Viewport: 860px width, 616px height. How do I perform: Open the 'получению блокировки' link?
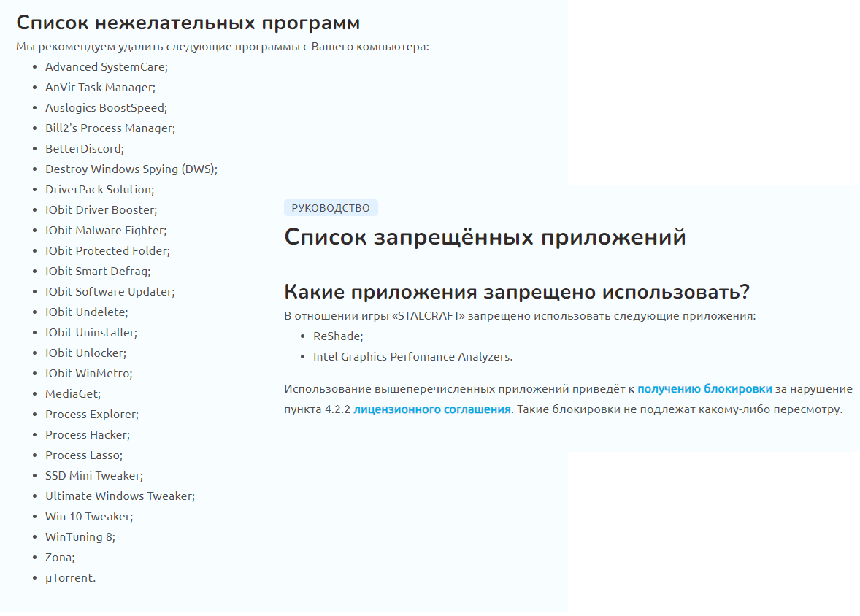coord(704,389)
